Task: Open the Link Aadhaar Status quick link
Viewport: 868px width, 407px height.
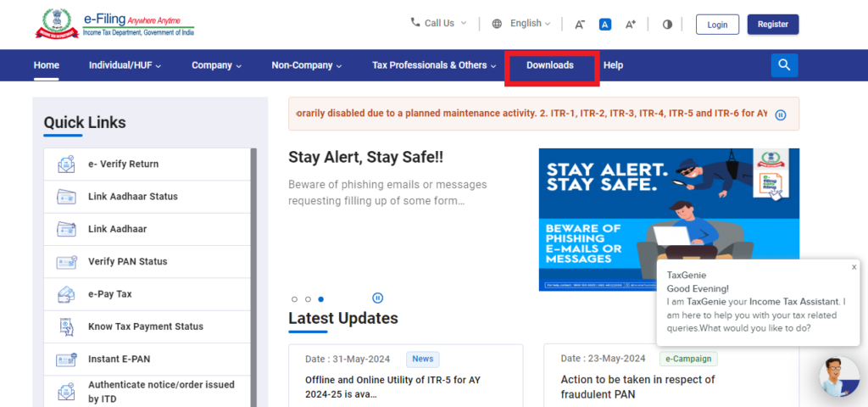Action: [147, 197]
